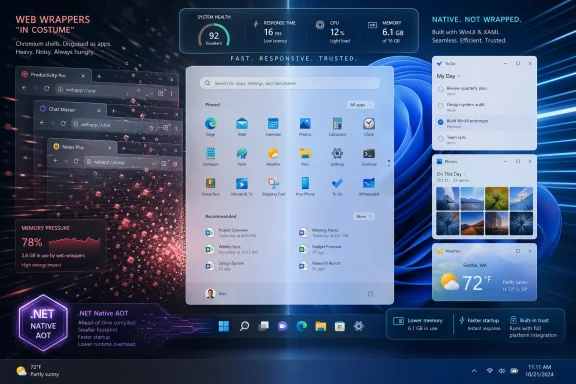The height and width of the screenshot is (384, 576).
Task: Open Research Report recommended document
Action: 320,266
